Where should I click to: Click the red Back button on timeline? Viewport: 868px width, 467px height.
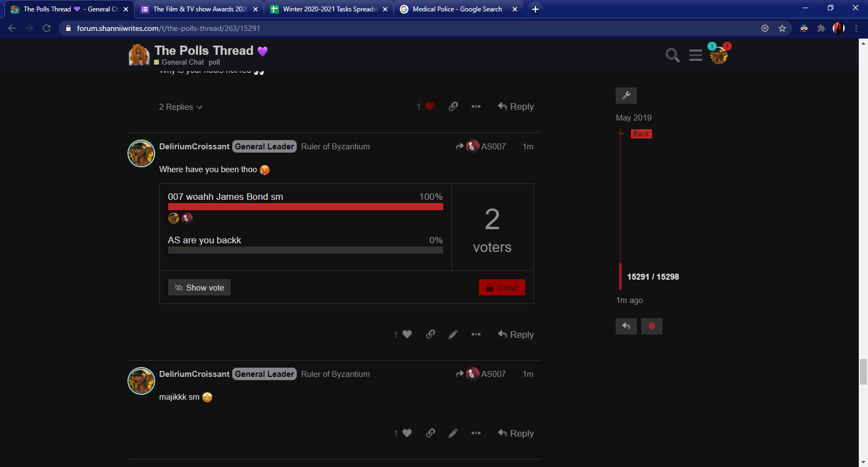pos(641,134)
